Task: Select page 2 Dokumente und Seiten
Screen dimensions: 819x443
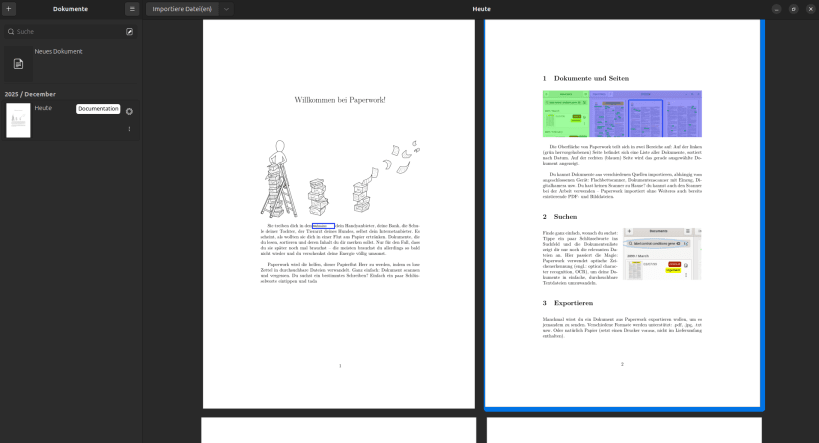Action: coord(622,213)
